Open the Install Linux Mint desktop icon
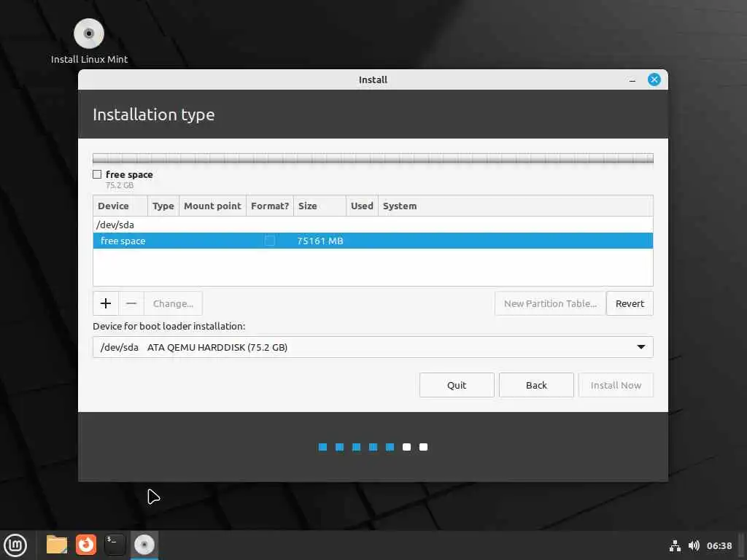The image size is (747, 560). tap(89, 41)
